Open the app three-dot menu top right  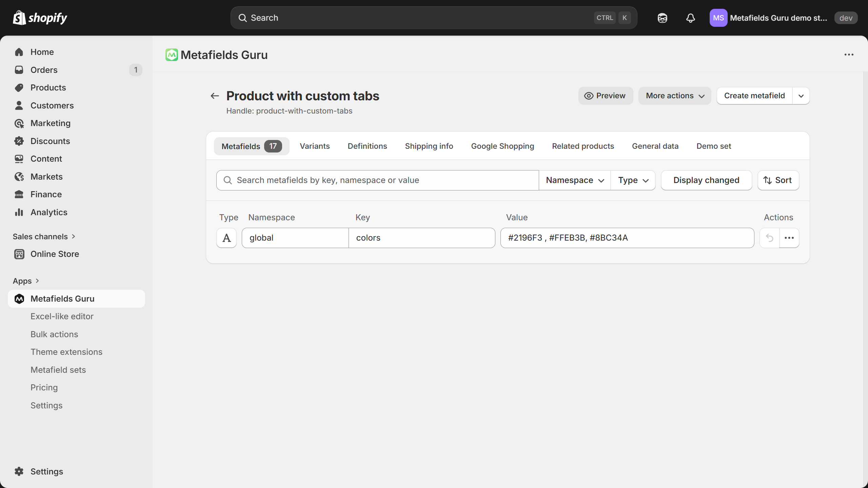click(849, 55)
